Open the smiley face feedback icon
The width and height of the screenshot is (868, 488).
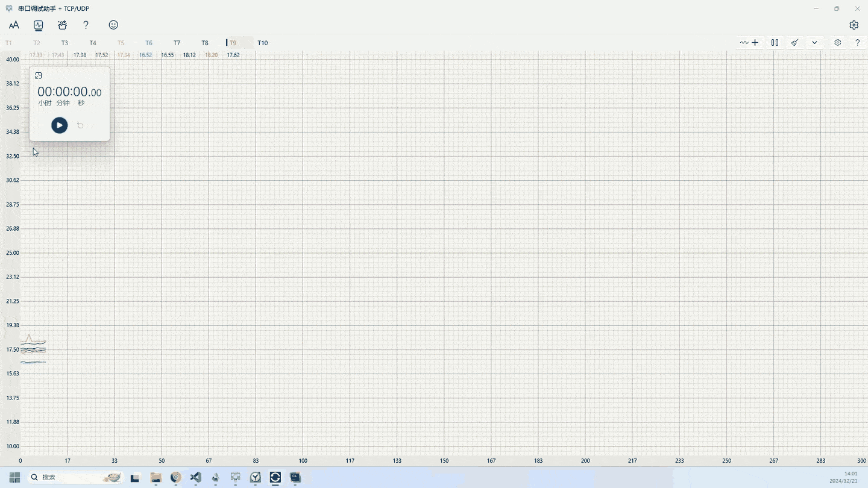pos(113,25)
